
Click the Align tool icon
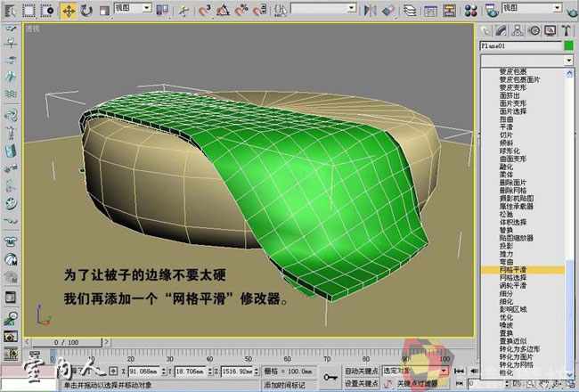click(388, 10)
